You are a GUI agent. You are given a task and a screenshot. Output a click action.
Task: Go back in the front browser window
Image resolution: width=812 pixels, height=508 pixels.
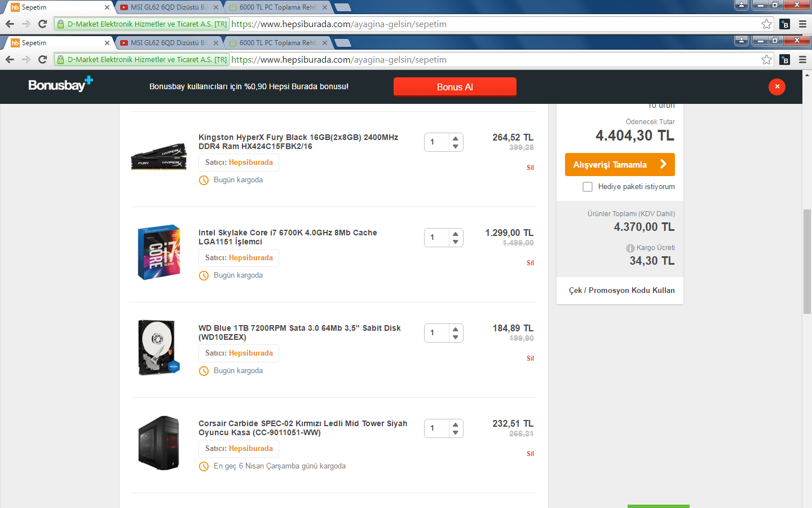pyautogui.click(x=10, y=59)
